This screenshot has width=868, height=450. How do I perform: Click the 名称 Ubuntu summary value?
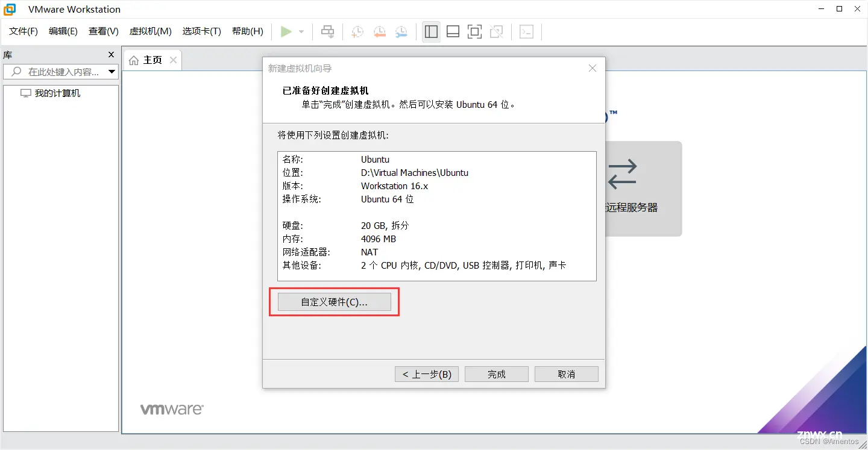coord(375,160)
